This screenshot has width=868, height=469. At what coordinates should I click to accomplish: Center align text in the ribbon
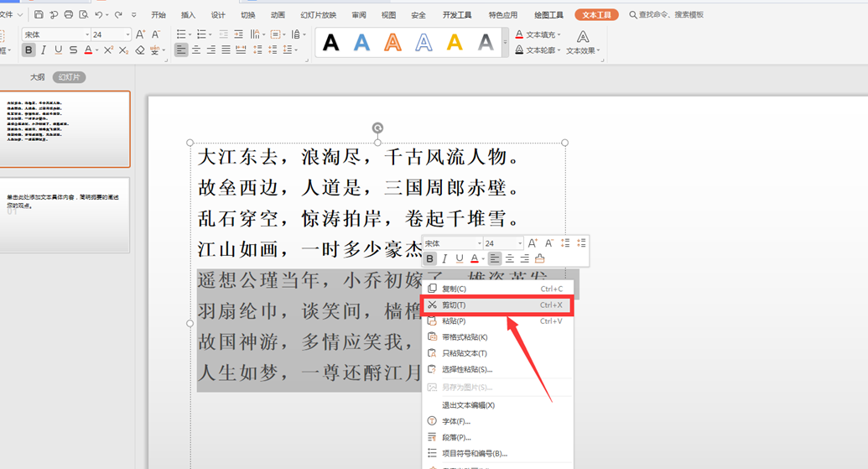pyautogui.click(x=196, y=50)
